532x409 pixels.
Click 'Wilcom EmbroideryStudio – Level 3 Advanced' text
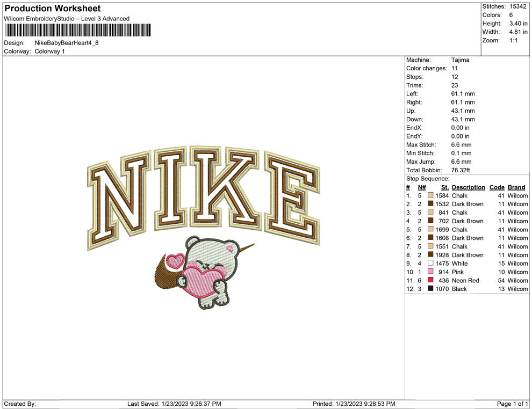(67, 19)
